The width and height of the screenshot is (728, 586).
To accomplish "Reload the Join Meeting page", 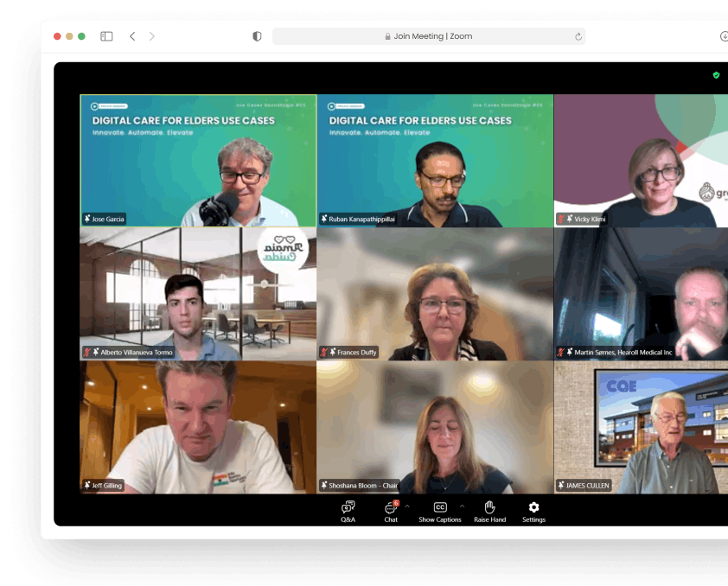I will coord(578,36).
